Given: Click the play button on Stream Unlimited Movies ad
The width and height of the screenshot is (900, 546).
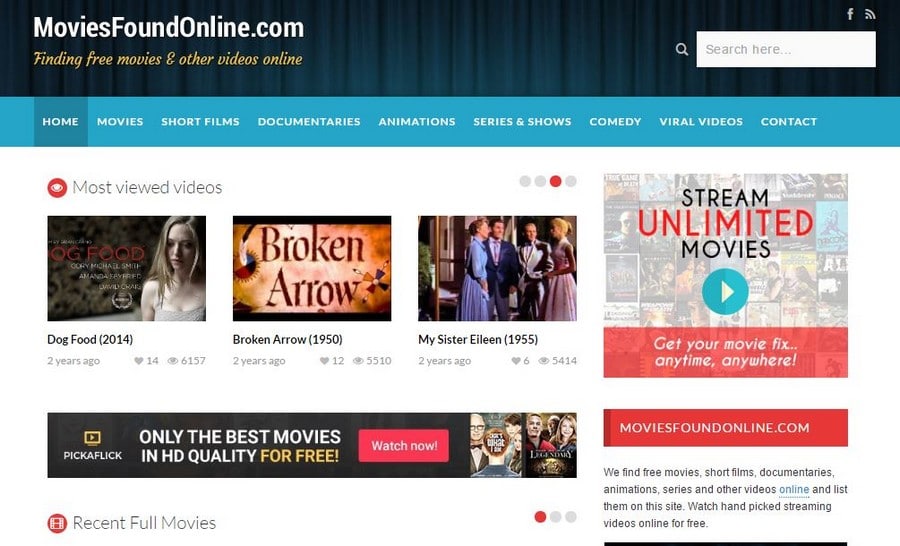Looking at the screenshot, I should [725, 292].
